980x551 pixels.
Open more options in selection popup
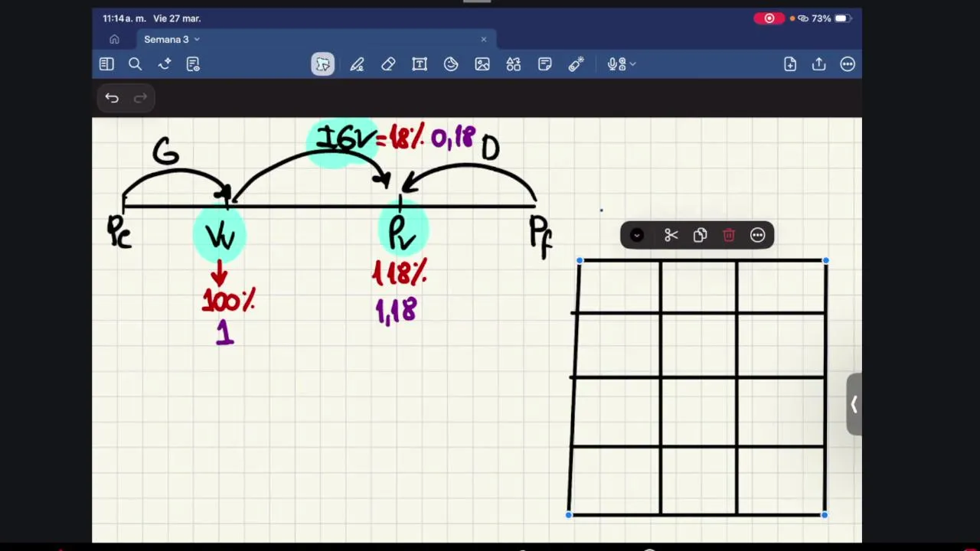click(757, 236)
